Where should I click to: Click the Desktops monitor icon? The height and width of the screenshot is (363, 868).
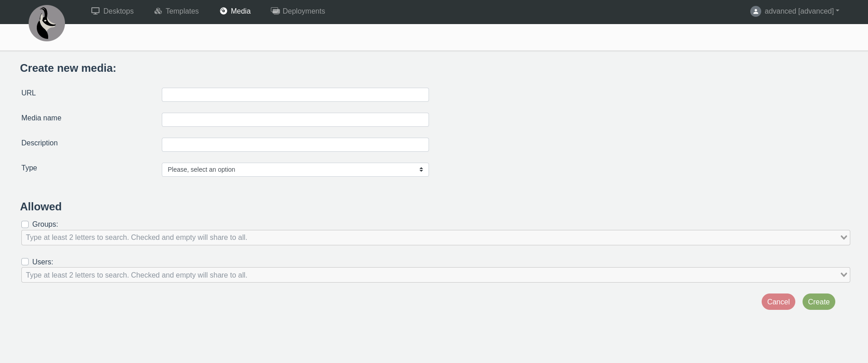[x=95, y=11]
